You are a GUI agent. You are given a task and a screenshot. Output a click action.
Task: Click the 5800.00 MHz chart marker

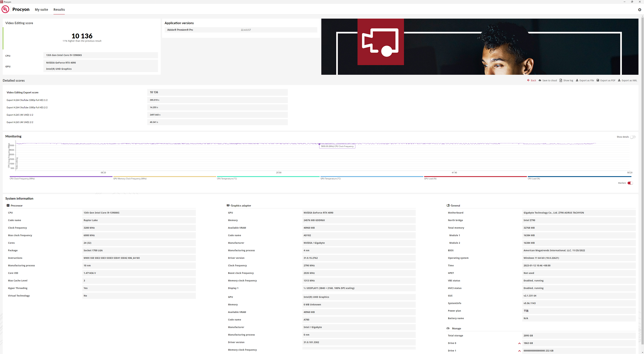click(x=319, y=144)
